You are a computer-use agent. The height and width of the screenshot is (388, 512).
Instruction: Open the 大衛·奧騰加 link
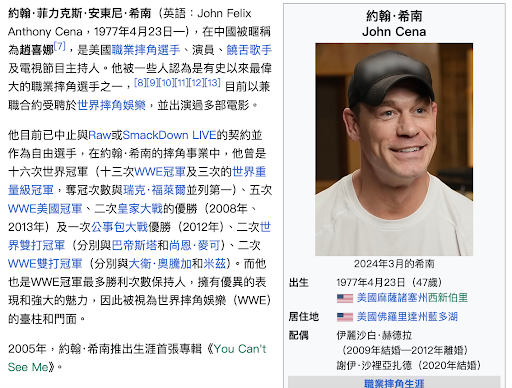pos(160,264)
